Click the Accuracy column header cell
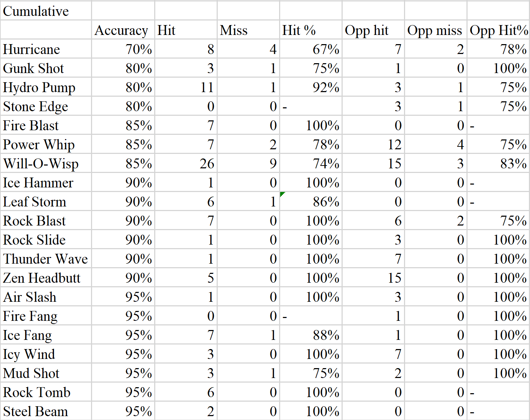This screenshot has width=530, height=420. coord(123,30)
